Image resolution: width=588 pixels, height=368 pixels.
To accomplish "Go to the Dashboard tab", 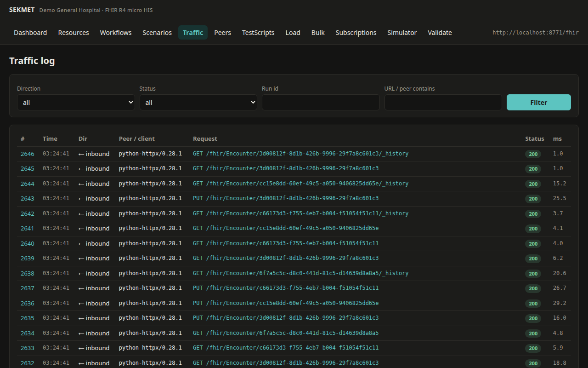I will pos(30,33).
